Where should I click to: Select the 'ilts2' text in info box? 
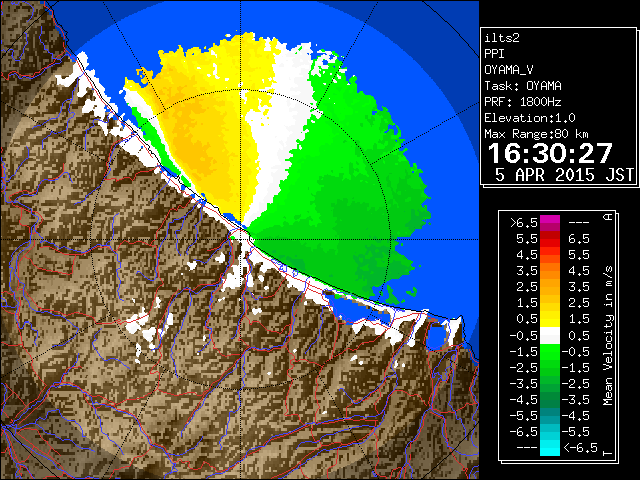(x=502, y=38)
